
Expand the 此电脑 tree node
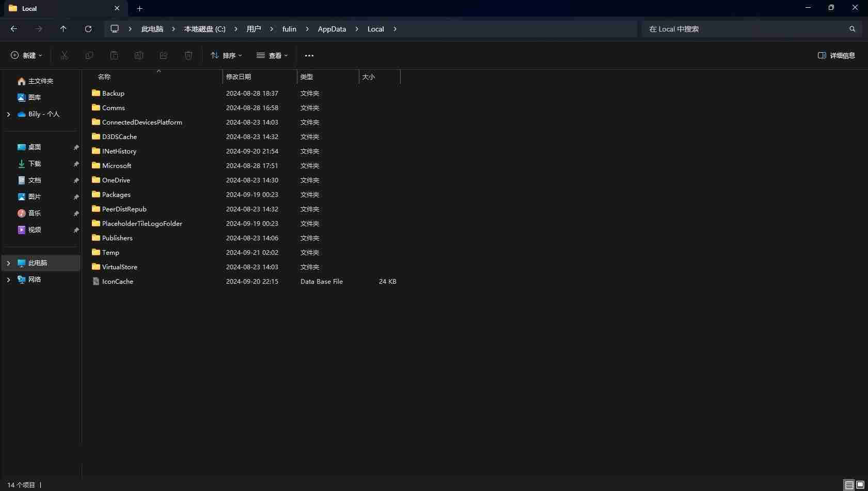coord(8,263)
